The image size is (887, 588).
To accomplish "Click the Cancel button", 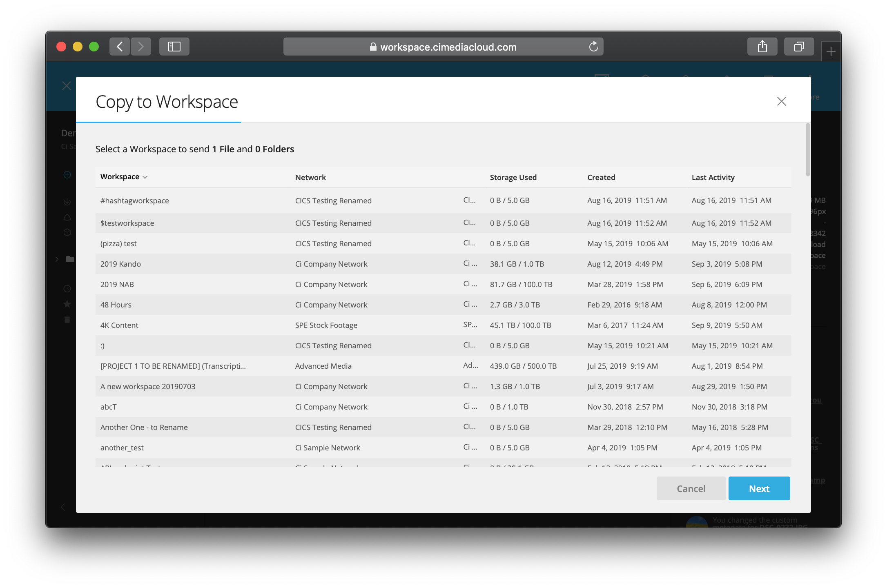I will 691,488.
